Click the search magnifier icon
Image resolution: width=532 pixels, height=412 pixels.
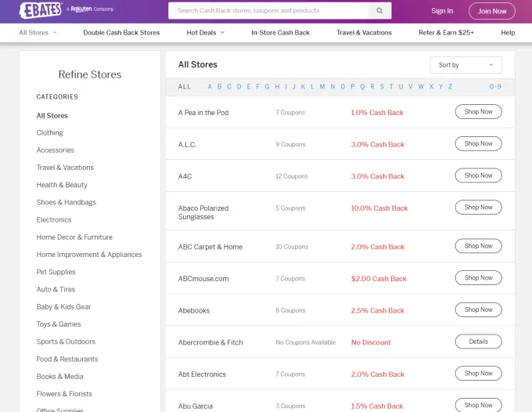coord(379,10)
